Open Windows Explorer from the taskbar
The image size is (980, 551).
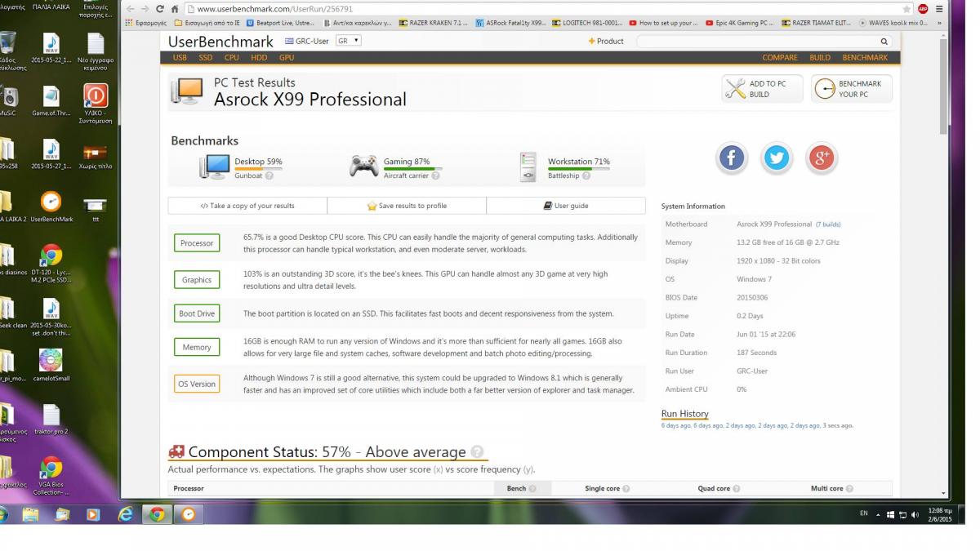[x=31, y=514]
